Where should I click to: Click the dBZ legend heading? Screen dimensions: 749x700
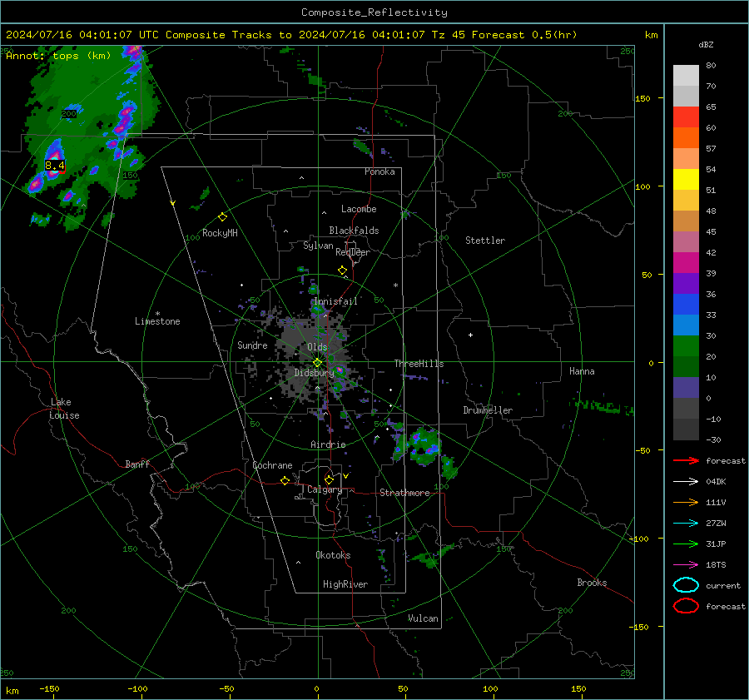click(706, 45)
